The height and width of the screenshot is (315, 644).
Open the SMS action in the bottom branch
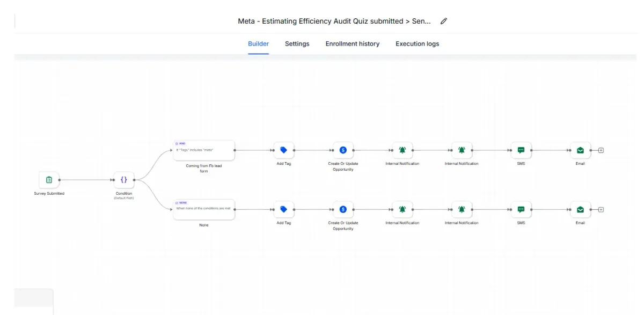coord(521,209)
